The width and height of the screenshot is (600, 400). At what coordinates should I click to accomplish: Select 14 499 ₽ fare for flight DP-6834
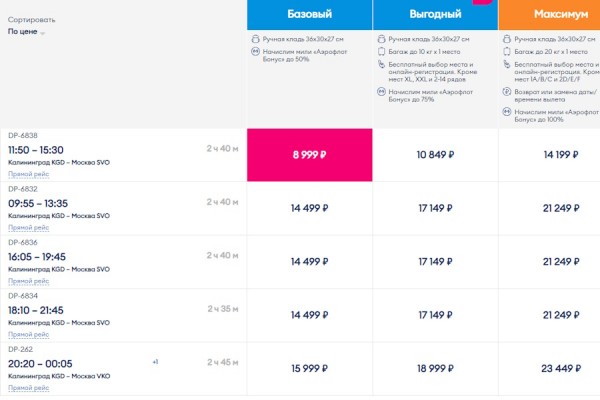click(310, 315)
